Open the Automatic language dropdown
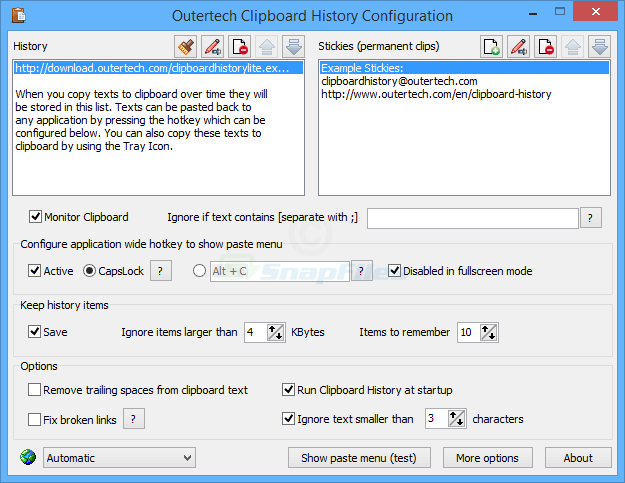Viewport: 625px width, 483px height. point(118,458)
